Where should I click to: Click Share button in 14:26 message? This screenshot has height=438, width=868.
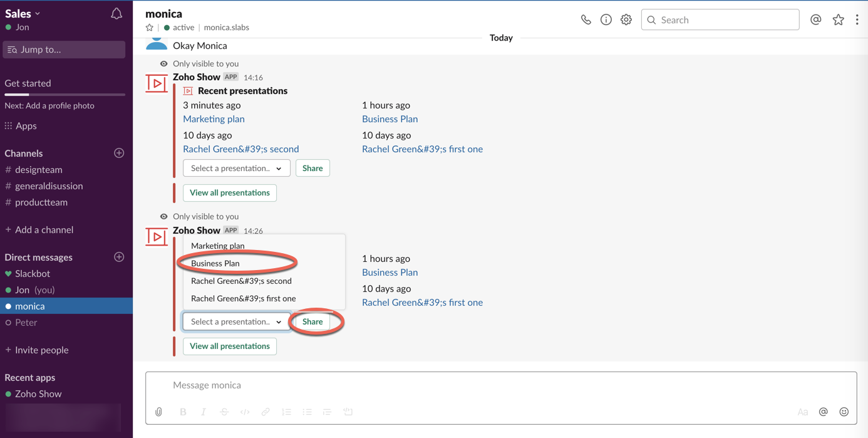(313, 321)
